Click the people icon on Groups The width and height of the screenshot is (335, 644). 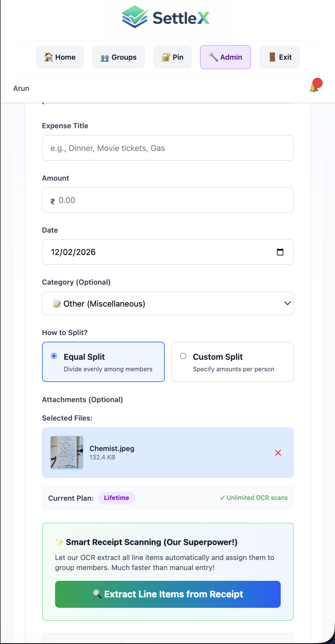pos(105,58)
